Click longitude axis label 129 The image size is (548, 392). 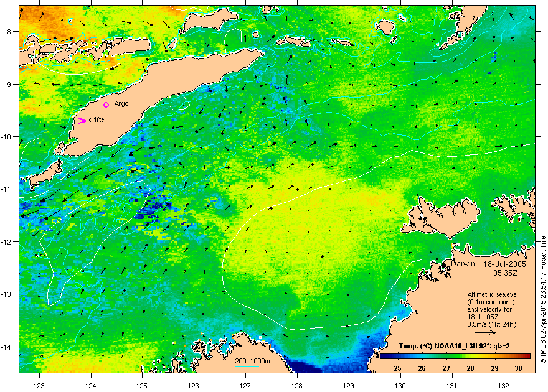click(349, 386)
